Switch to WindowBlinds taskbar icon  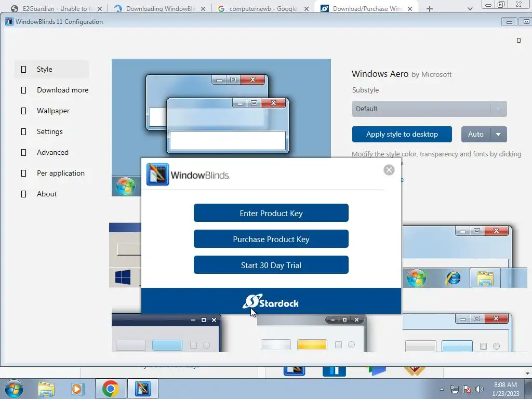(142, 389)
